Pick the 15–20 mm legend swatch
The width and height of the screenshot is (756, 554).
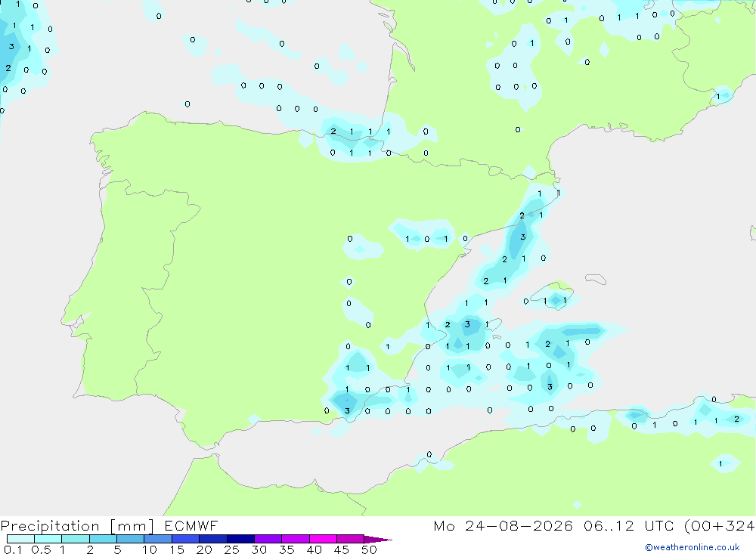coord(185,539)
